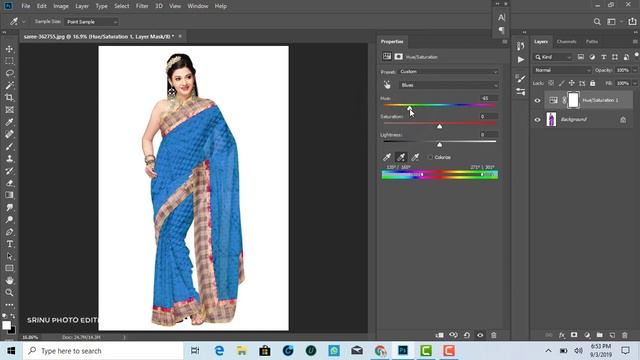The image size is (640, 360).
Task: Open the Preset Custom dropdown
Action: [448, 72]
